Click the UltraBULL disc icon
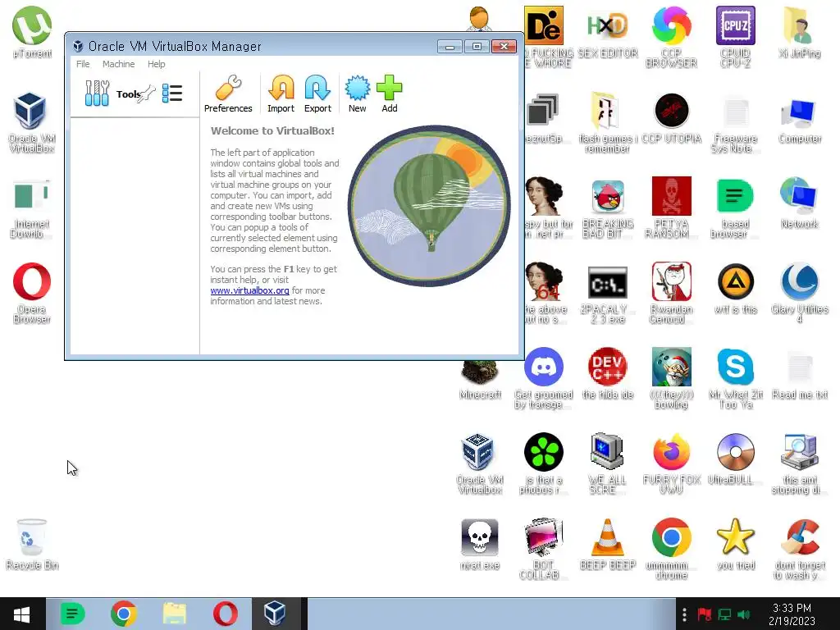This screenshot has height=630, width=840. (736, 459)
